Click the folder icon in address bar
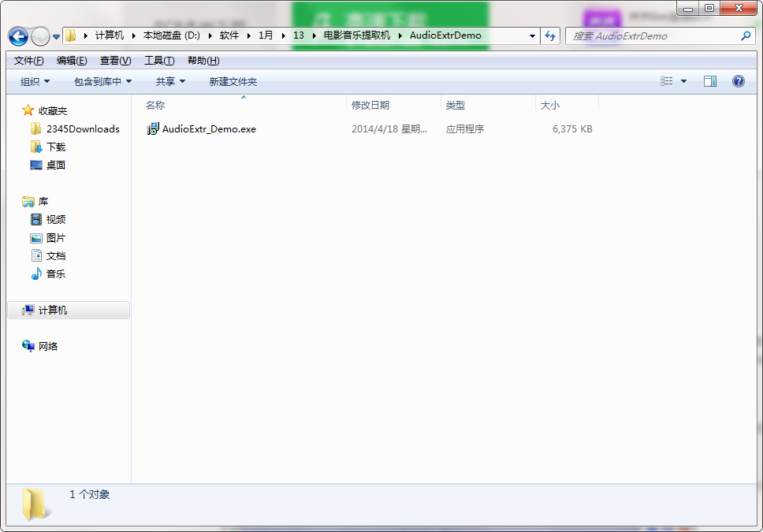Screen dimensions: 763x532 [71, 35]
